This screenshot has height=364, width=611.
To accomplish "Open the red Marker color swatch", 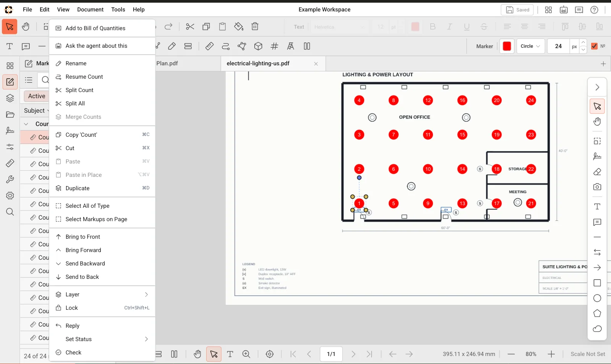I will pos(507,46).
